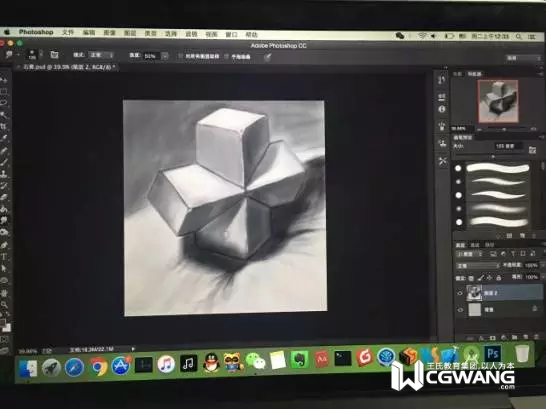
Task: Open layer blend mode dropdown
Action: click(x=478, y=266)
